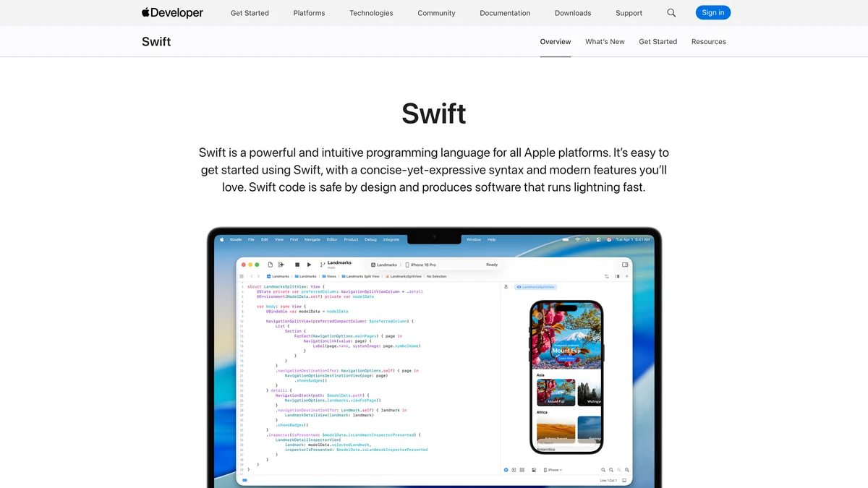Search the Apple Developer site
This screenshot has width=868, height=488.
pyautogui.click(x=671, y=13)
